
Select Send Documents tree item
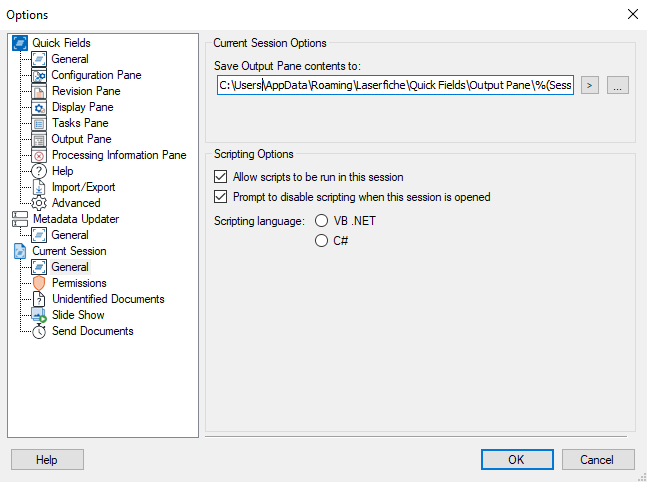click(92, 331)
